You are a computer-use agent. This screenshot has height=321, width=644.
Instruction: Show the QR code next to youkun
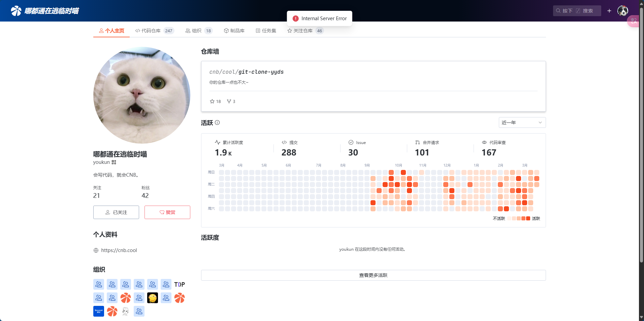114,162
